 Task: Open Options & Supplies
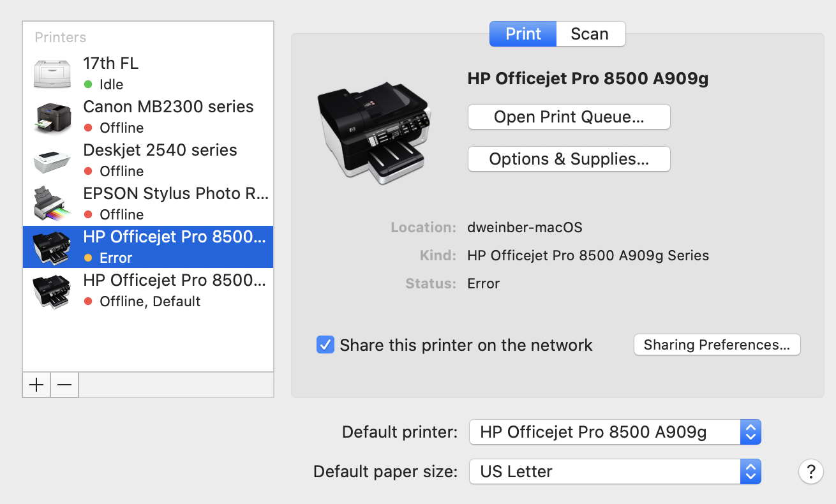[569, 159]
